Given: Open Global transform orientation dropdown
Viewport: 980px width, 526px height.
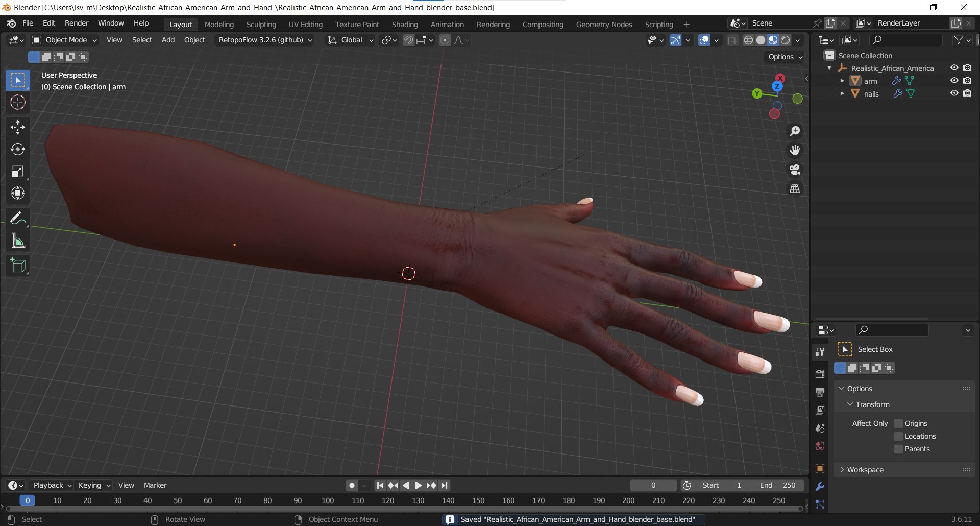Looking at the screenshot, I should [351, 40].
